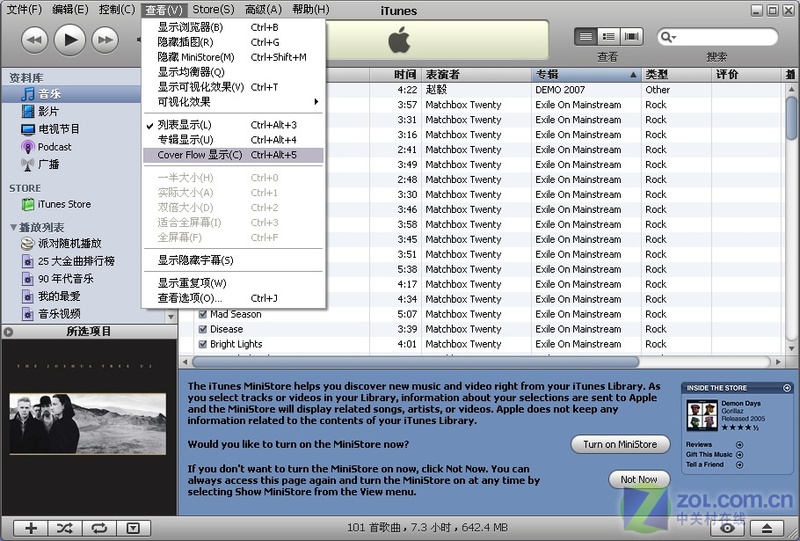
Task: Open the search magnifier dropdown
Action: point(668,37)
